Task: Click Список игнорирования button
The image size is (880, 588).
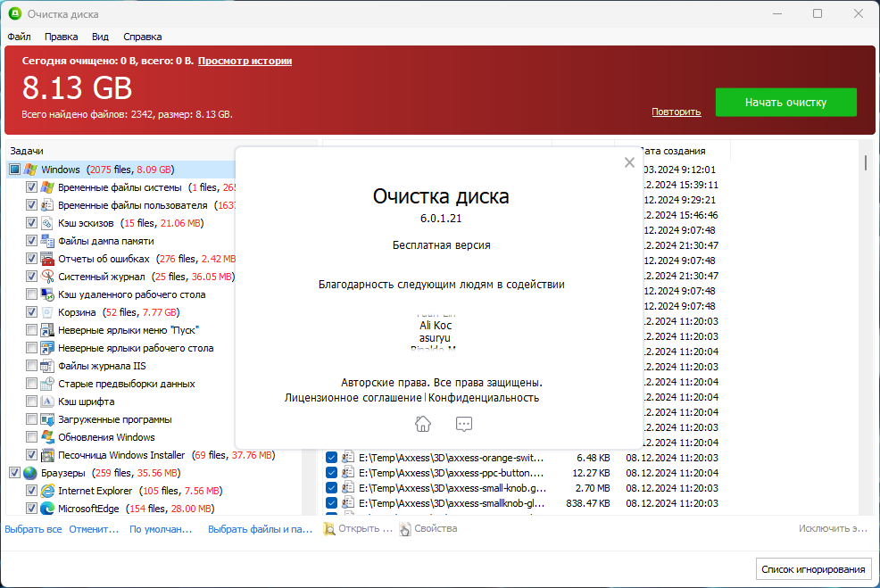Action: click(x=813, y=569)
